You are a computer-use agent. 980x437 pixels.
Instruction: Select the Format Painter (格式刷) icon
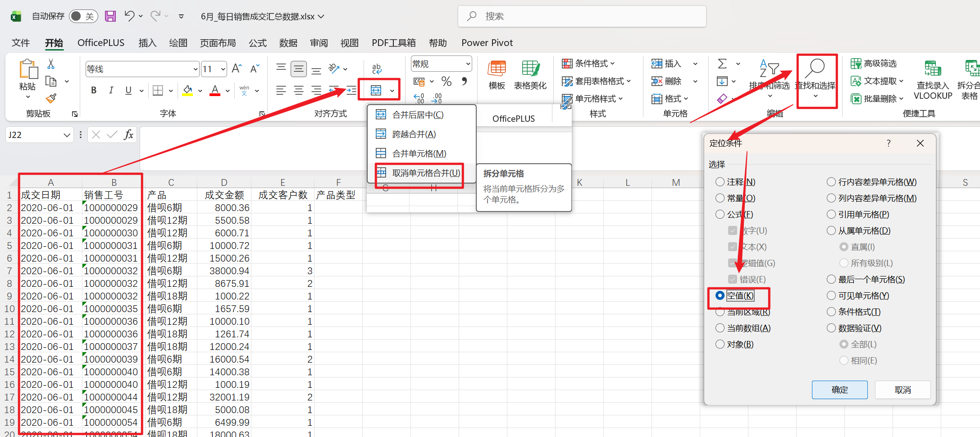(x=51, y=99)
